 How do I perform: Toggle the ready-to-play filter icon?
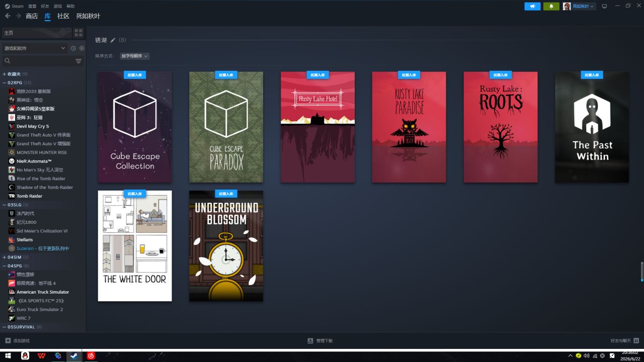coord(82,48)
